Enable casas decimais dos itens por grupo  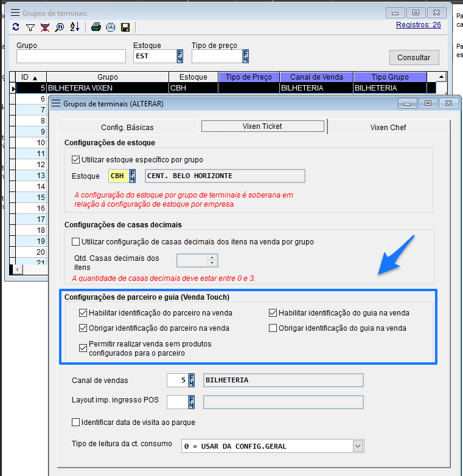[75, 241]
